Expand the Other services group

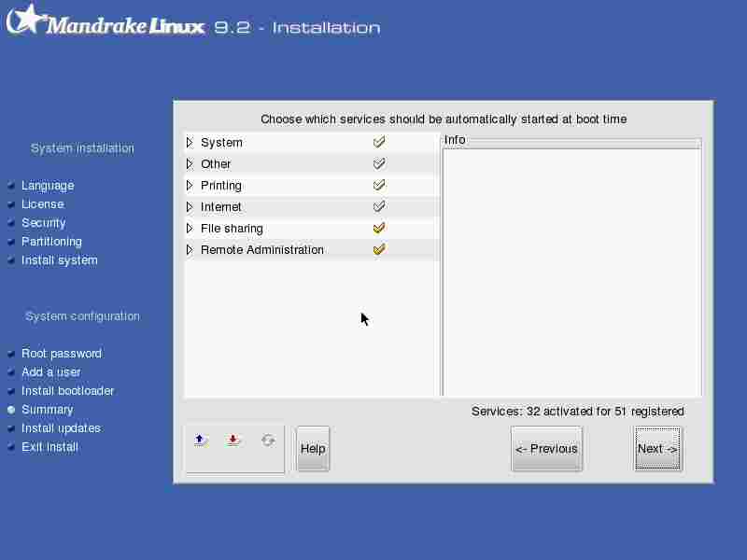pos(190,164)
